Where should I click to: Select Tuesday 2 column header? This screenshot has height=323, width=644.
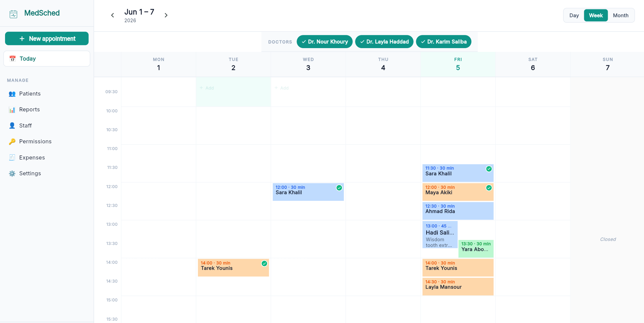[x=233, y=64]
